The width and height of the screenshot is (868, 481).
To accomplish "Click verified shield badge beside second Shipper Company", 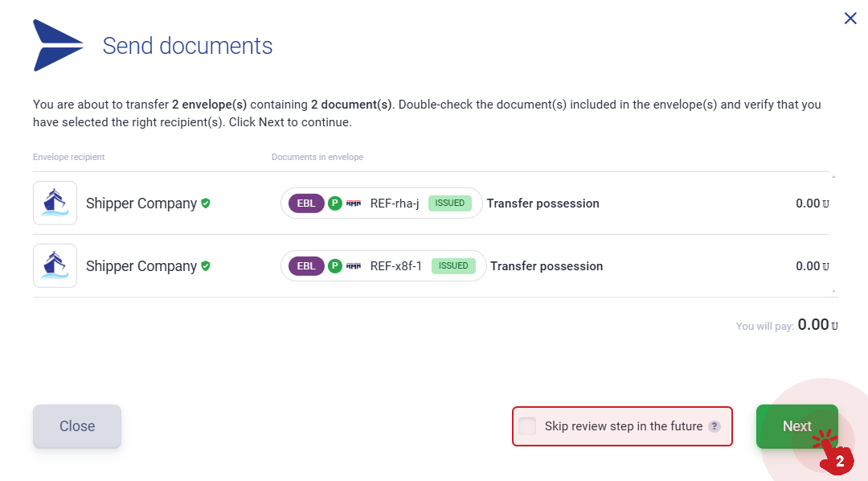I will click(206, 266).
